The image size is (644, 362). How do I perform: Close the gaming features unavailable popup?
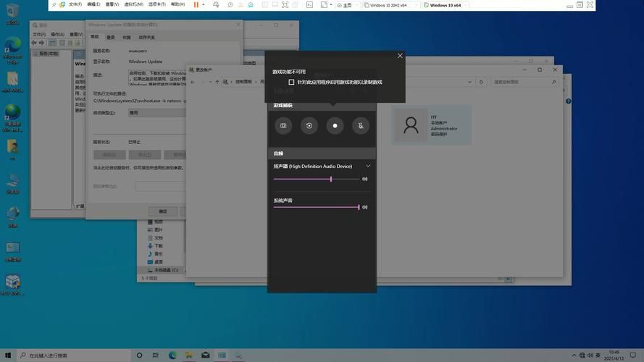[400, 56]
